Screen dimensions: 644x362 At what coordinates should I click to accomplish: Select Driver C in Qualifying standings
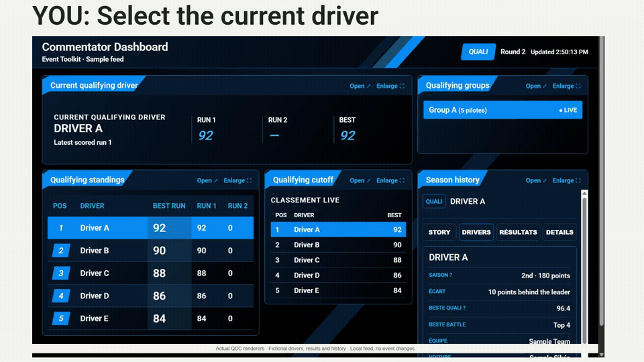tap(150, 273)
